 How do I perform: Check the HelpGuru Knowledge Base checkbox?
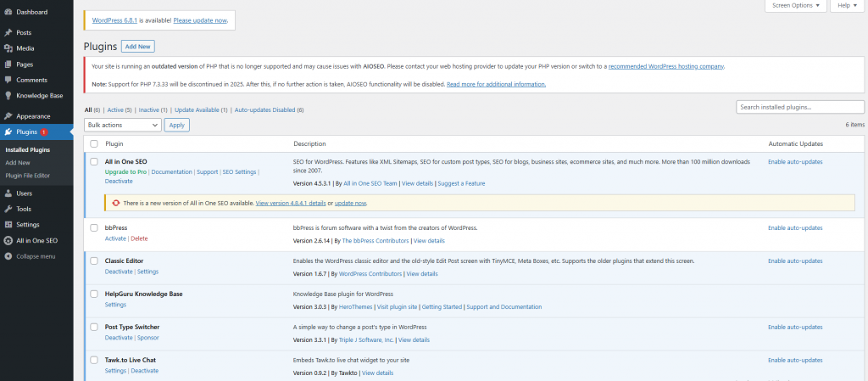pos(94,294)
